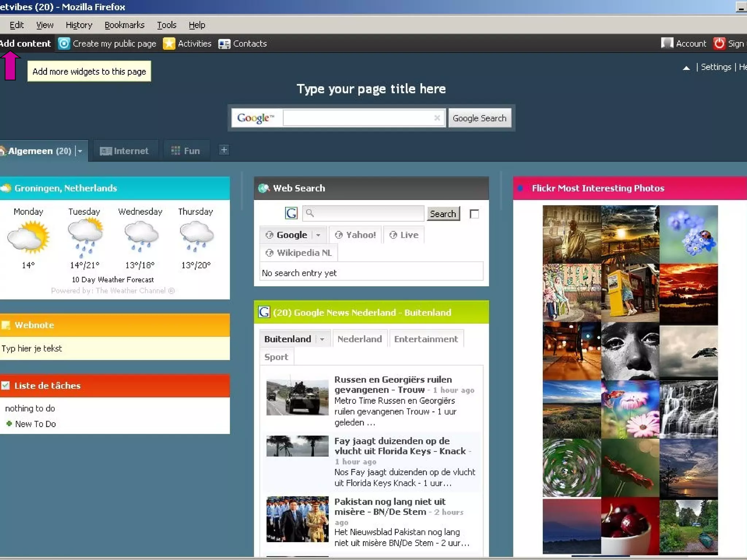Add a new tab with plus icon
The height and width of the screenshot is (560, 747).
coord(224,150)
